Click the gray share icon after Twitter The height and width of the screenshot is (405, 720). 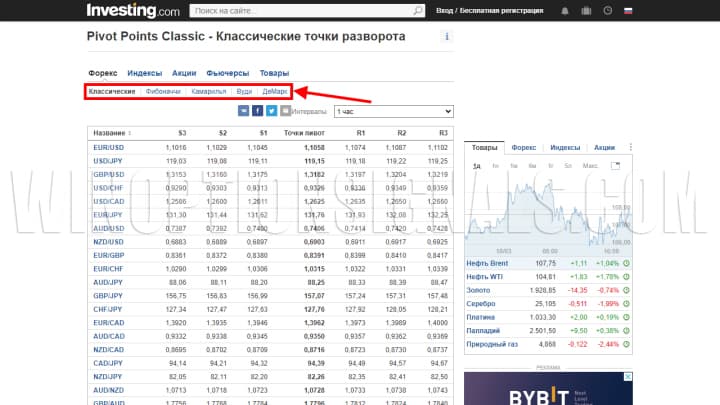(285, 111)
